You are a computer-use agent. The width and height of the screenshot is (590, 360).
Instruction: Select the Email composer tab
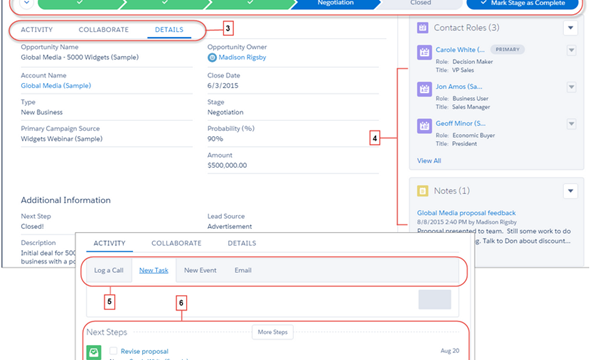(x=243, y=270)
